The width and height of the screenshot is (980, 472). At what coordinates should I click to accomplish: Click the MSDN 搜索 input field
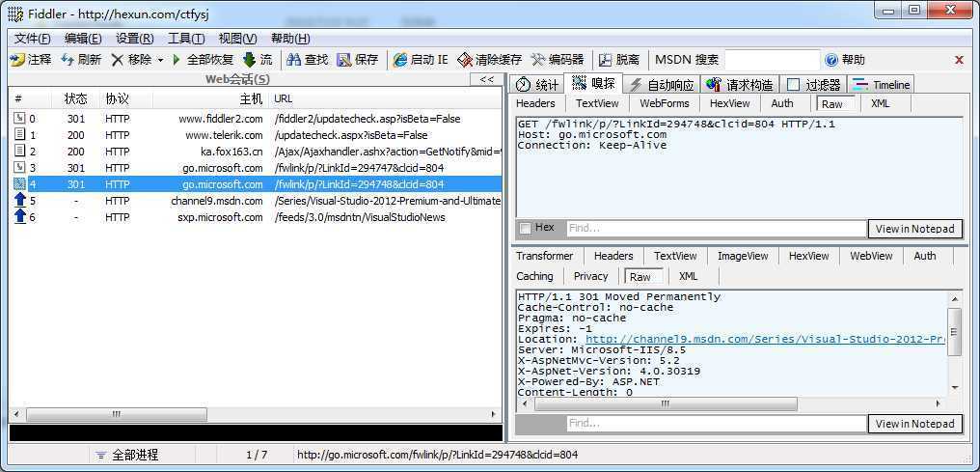pyautogui.click(x=772, y=60)
